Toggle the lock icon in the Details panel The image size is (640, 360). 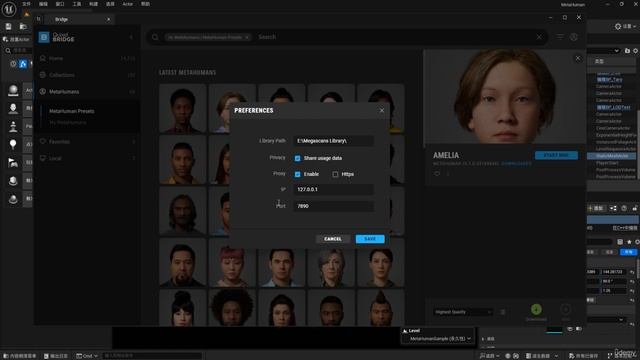[634, 208]
